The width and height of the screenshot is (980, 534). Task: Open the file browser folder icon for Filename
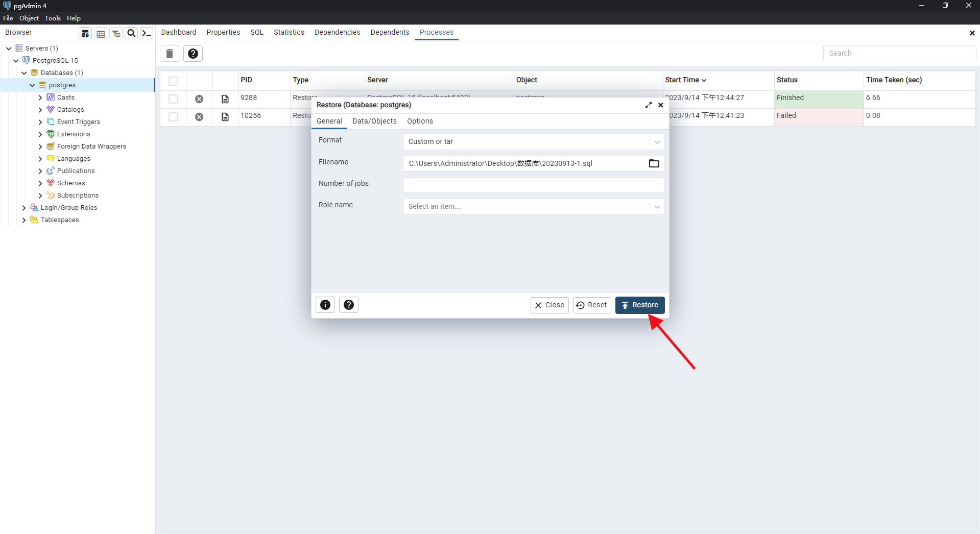pos(654,163)
